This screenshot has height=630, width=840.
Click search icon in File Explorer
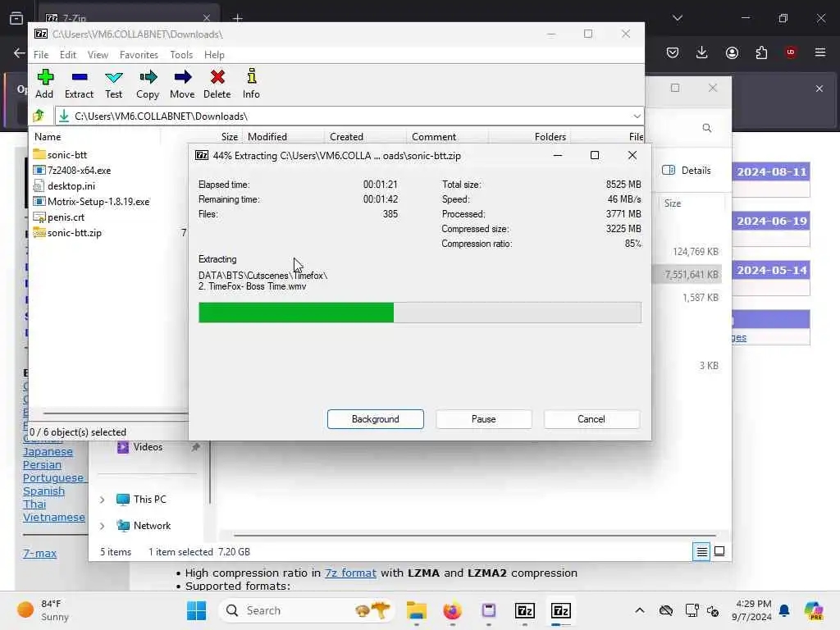click(707, 128)
